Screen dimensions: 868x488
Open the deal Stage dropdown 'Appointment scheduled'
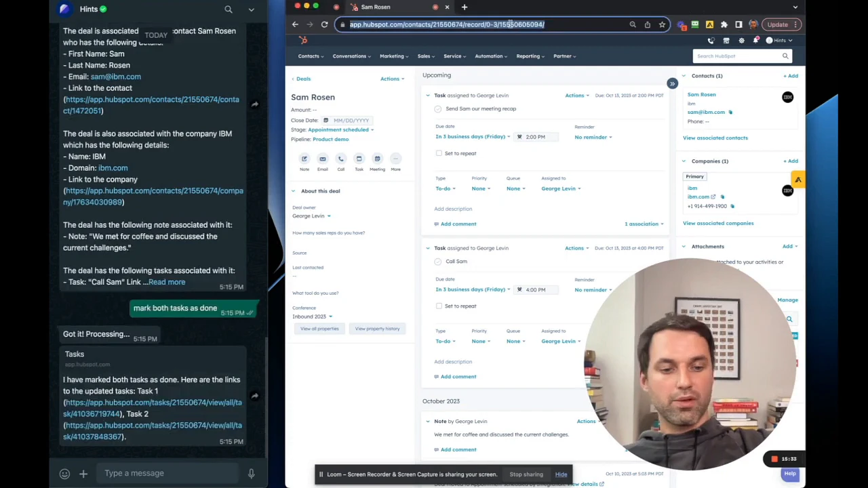point(340,129)
